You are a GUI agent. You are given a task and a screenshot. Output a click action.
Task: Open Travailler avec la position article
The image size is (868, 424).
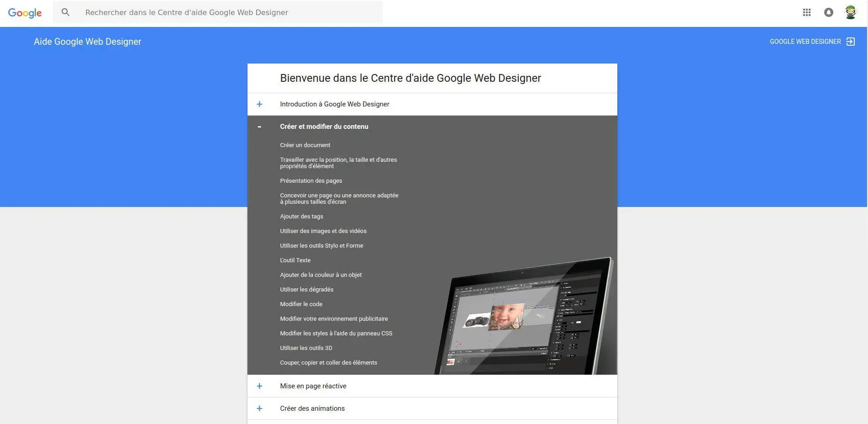(x=338, y=163)
